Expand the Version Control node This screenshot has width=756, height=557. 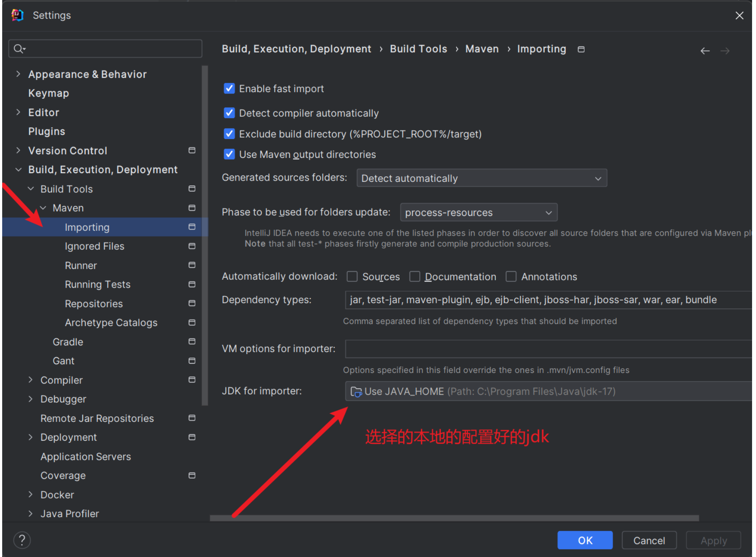18,150
